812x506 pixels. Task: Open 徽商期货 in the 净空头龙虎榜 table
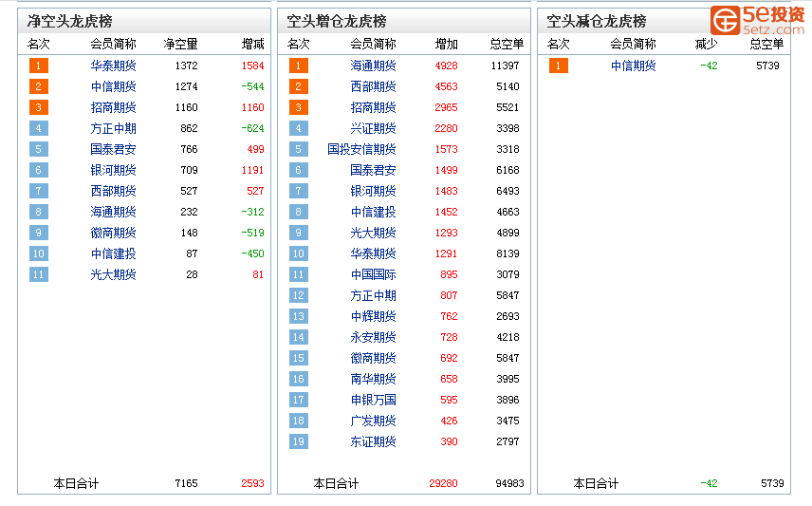coord(113,233)
